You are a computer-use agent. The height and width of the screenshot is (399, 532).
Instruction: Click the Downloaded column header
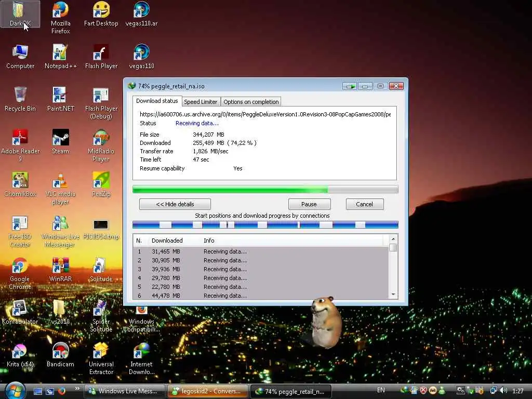click(x=174, y=241)
